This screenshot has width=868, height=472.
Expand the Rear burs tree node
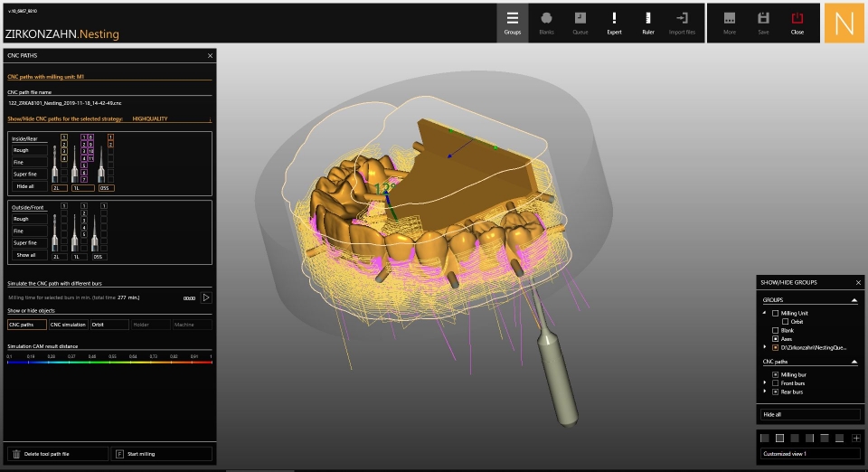(765, 392)
